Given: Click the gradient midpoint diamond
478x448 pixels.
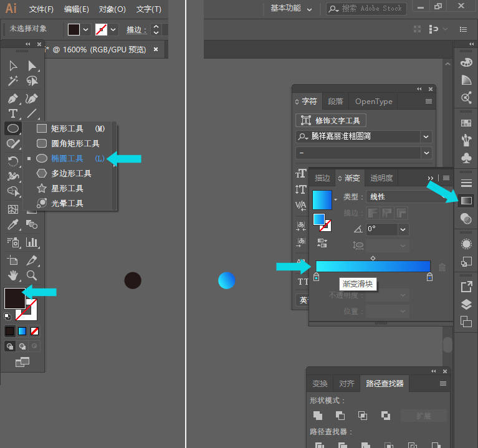Looking at the screenshot, I should (x=373, y=258).
